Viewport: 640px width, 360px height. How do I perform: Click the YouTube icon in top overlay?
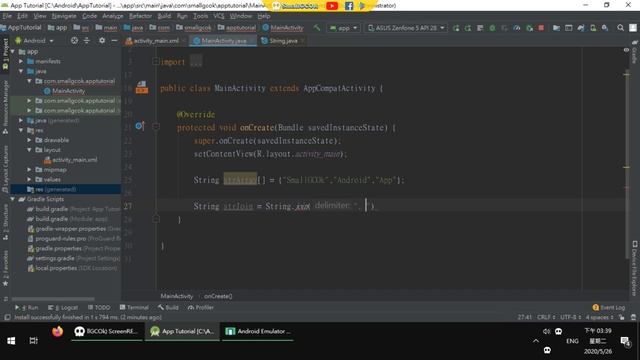(x=332, y=6)
